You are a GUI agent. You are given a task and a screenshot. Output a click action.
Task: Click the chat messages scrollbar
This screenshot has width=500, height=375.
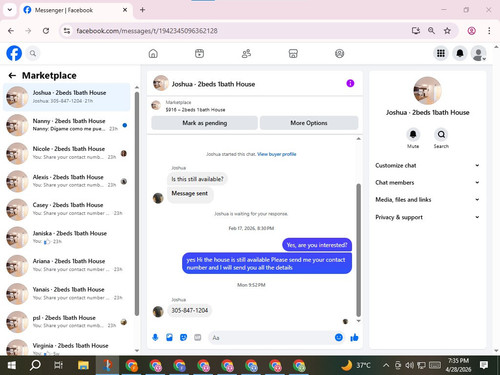(x=359, y=250)
